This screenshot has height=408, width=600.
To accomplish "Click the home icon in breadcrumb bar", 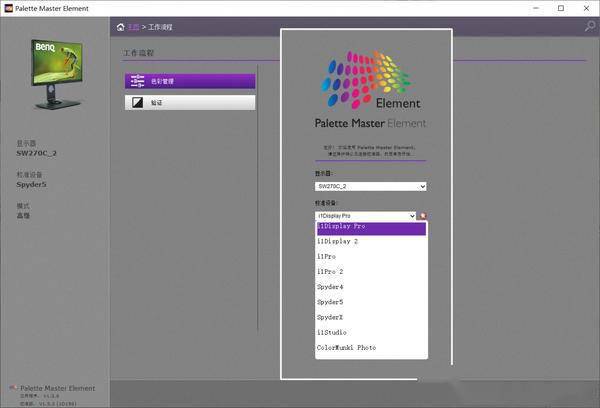I will (121, 27).
